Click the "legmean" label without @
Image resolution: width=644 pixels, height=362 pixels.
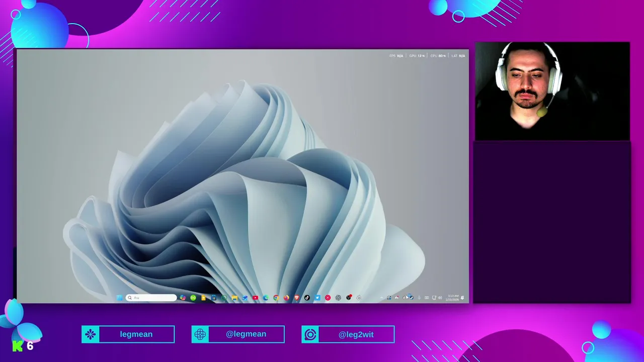pos(136,334)
